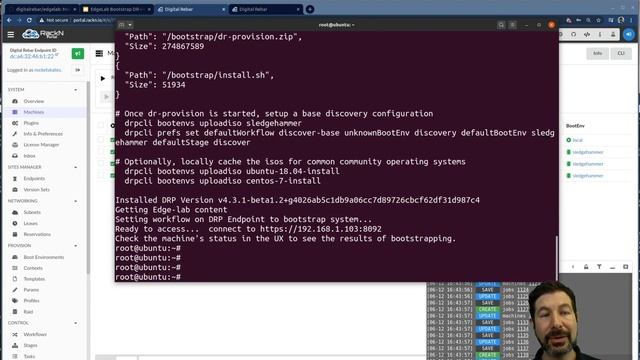Open a new browser tab

(x=310, y=9)
